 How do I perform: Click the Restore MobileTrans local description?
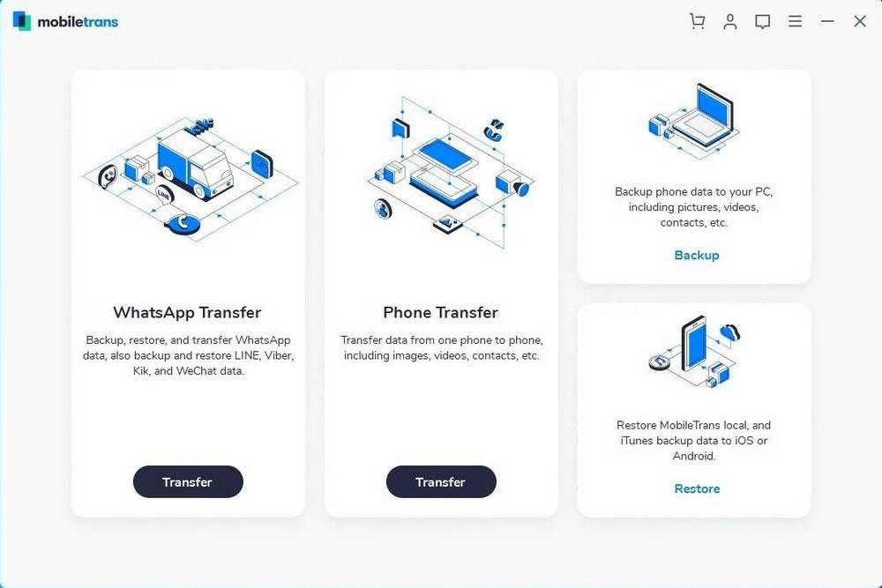pos(693,441)
